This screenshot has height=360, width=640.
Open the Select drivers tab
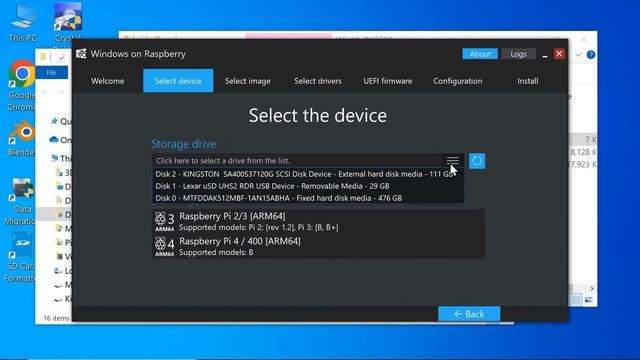[x=318, y=81]
